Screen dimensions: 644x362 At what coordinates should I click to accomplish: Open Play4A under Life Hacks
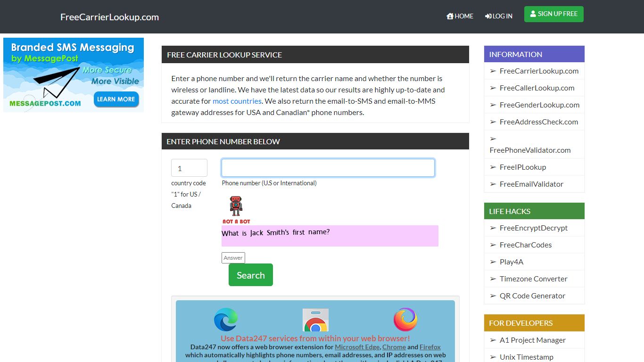[512, 262]
